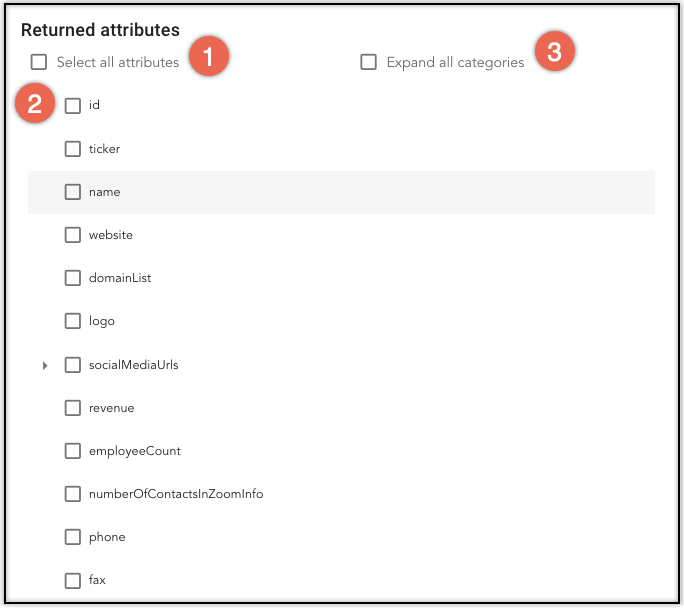The image size is (684, 608).
Task: Mark the domainList checkbox
Action: pyautogui.click(x=73, y=278)
